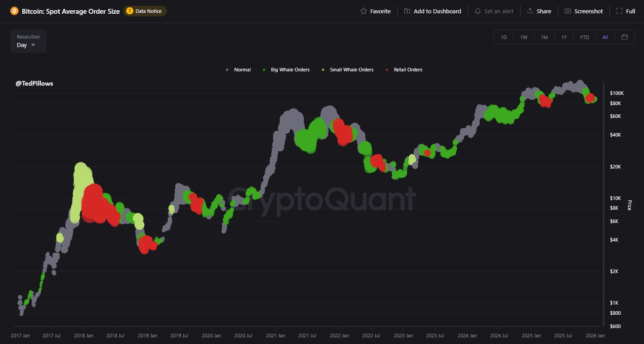Click the 2021 Jan x-axis label
644x344 pixels.
(276, 336)
